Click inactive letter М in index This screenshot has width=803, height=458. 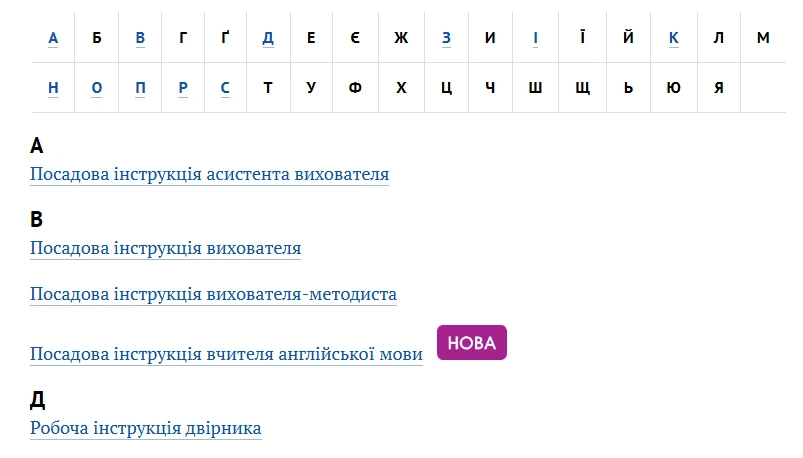[763, 38]
